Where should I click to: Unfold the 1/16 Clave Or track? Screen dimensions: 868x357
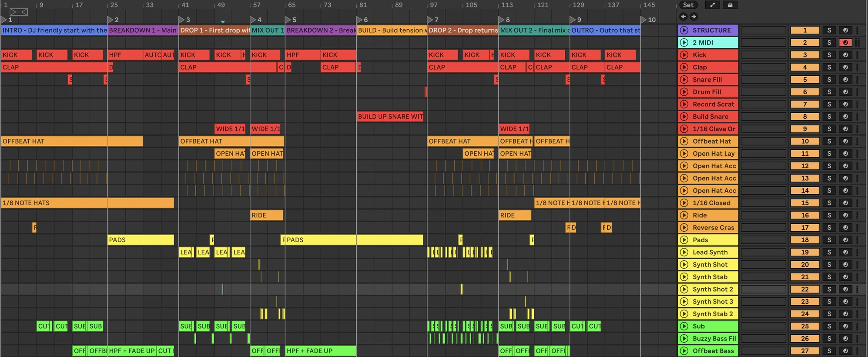click(684, 129)
